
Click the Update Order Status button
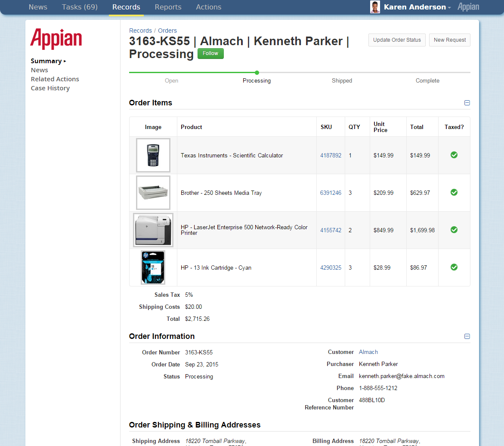[x=397, y=40]
